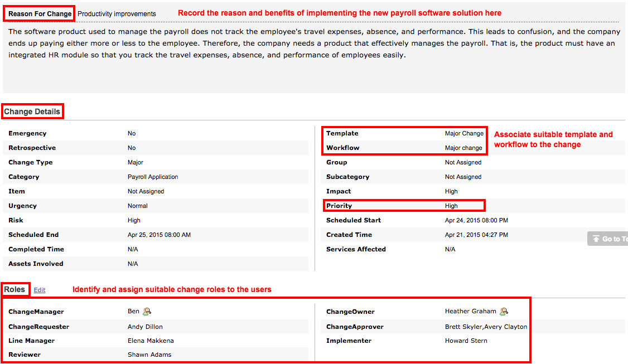
Task: Click the user icon beside ChangeManager Ben
Action: pos(147,311)
